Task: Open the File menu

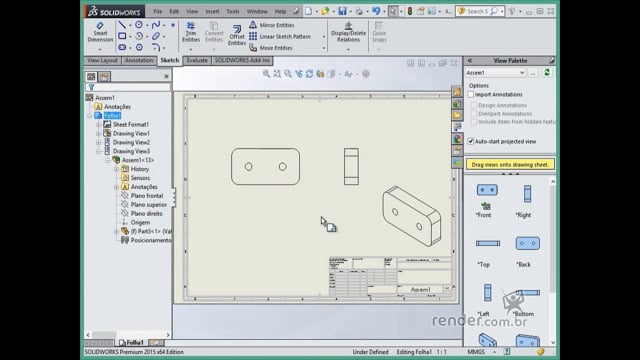Action: point(158,11)
